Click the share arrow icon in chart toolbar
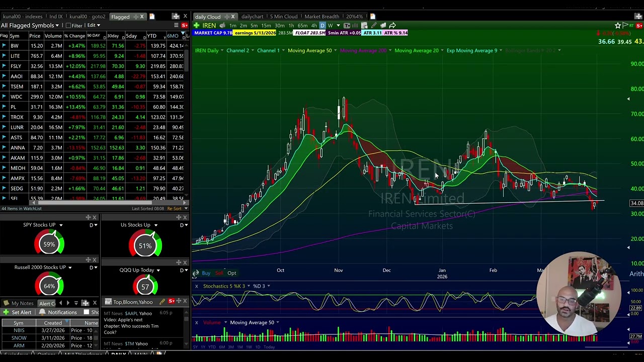This screenshot has height=362, width=644. tap(392, 25)
